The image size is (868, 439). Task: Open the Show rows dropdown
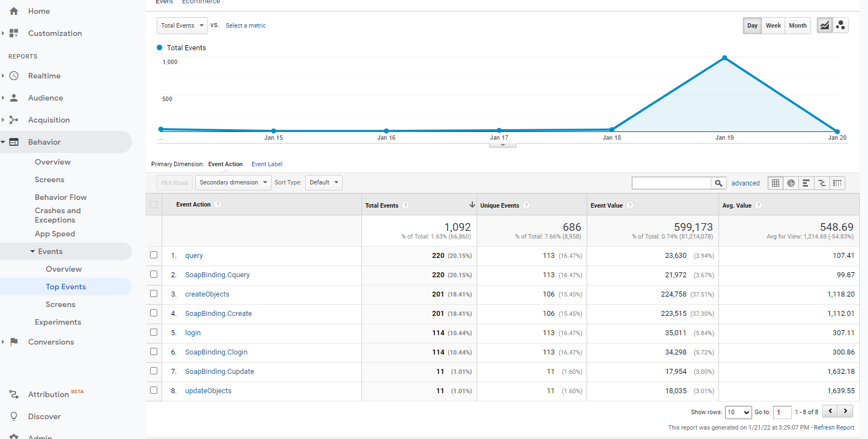tap(738, 412)
